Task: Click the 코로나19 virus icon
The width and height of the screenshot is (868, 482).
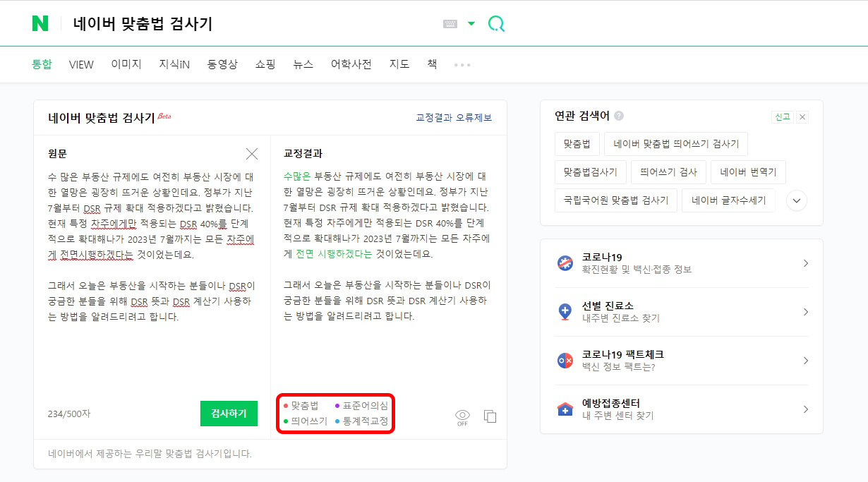Action: pos(565,263)
